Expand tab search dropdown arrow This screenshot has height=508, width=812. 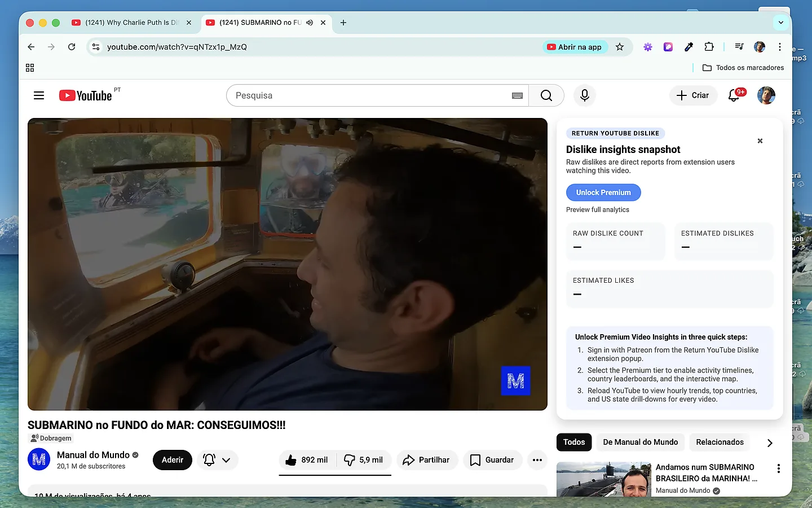point(781,23)
